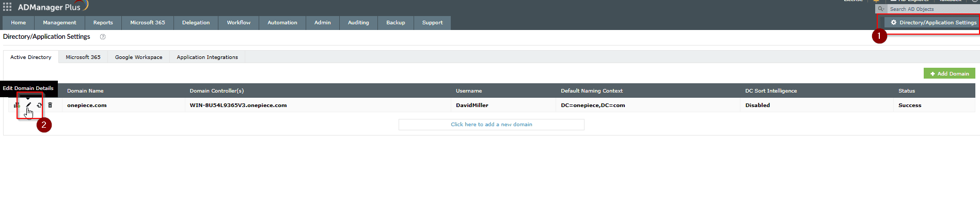Open Directory/Application Settings with gear icon
980x211 pixels.
pos(933,23)
